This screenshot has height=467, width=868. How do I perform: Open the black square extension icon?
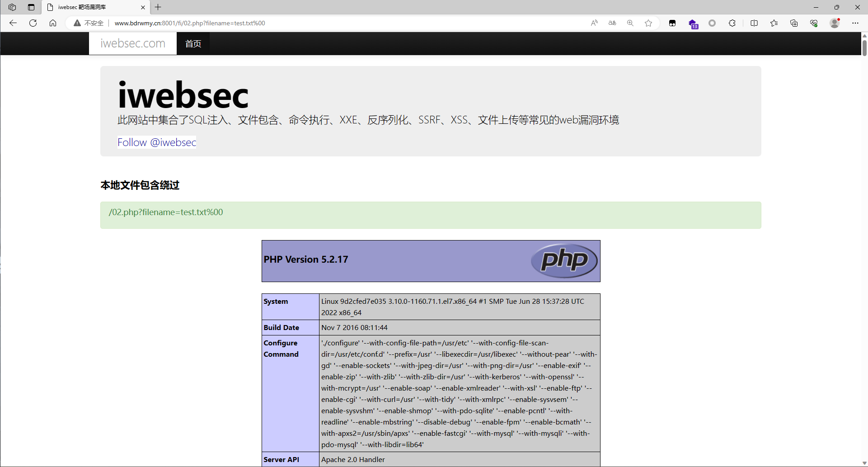[672, 23]
